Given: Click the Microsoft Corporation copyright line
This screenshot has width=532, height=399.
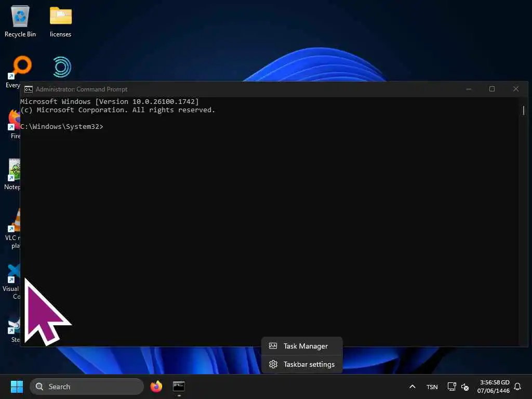Looking at the screenshot, I should 118,110.
